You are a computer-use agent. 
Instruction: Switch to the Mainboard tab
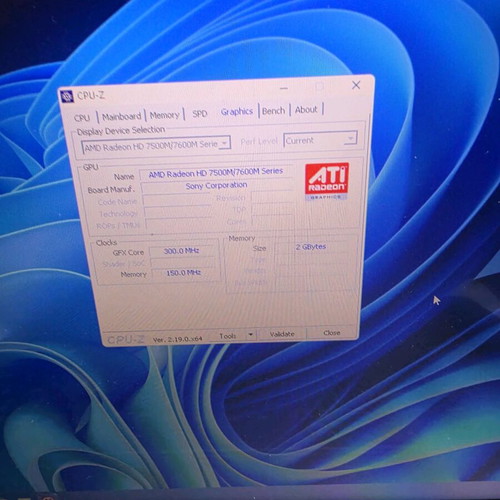tap(121, 116)
